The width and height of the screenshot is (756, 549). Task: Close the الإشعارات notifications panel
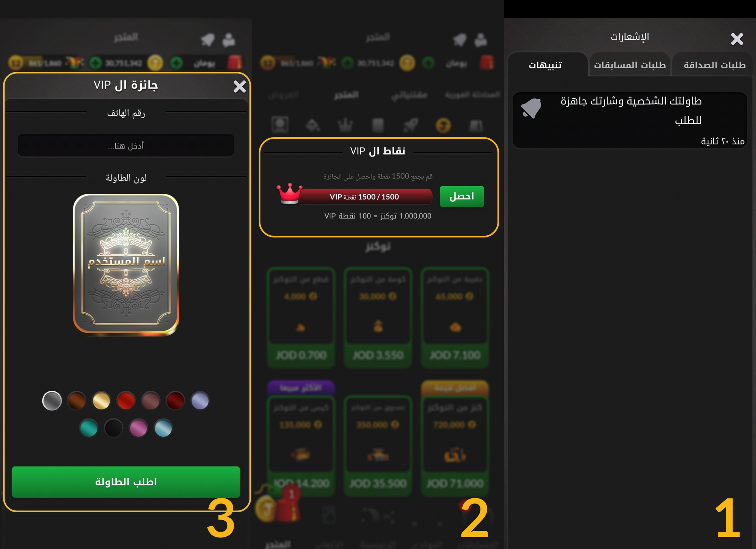click(737, 39)
